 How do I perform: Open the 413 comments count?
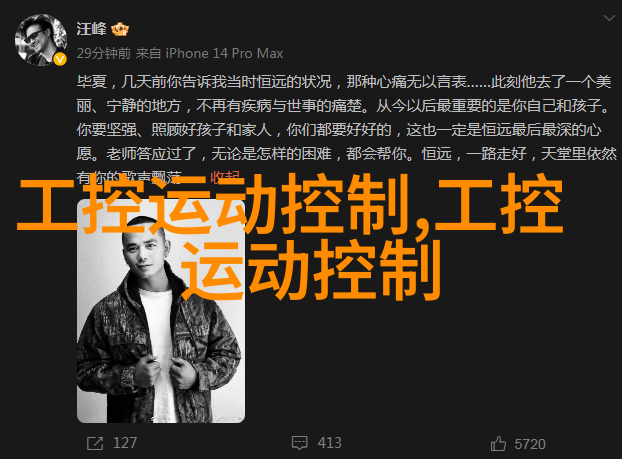click(329, 443)
